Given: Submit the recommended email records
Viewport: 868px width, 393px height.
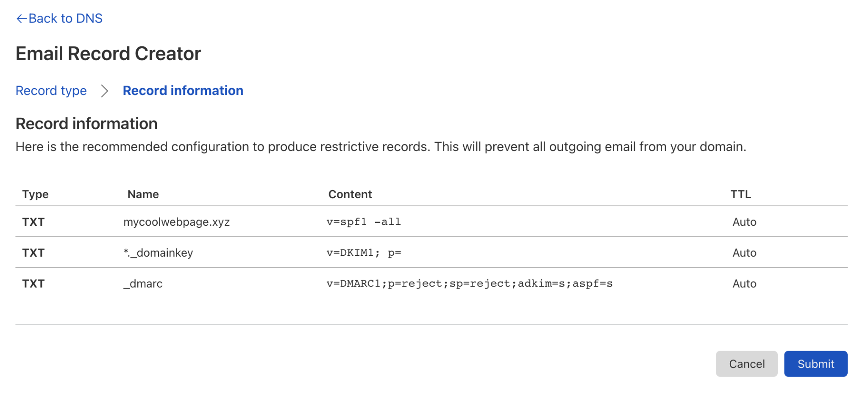Looking at the screenshot, I should click(815, 364).
